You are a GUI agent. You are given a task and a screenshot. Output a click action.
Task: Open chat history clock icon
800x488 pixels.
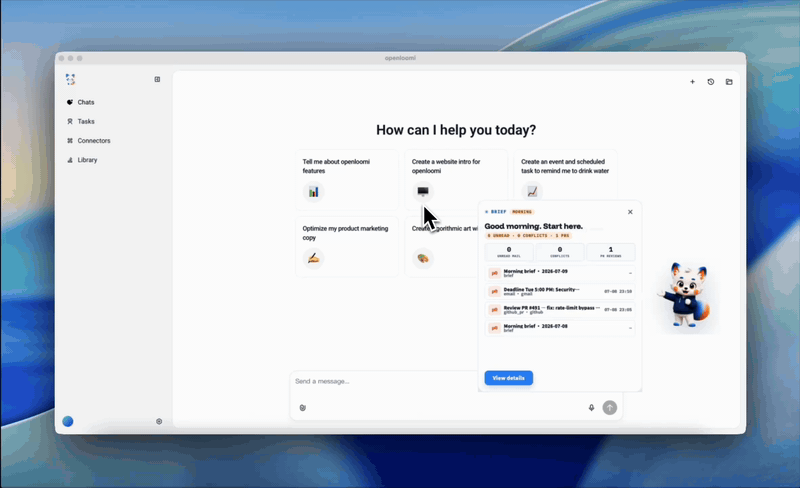pyautogui.click(x=711, y=82)
